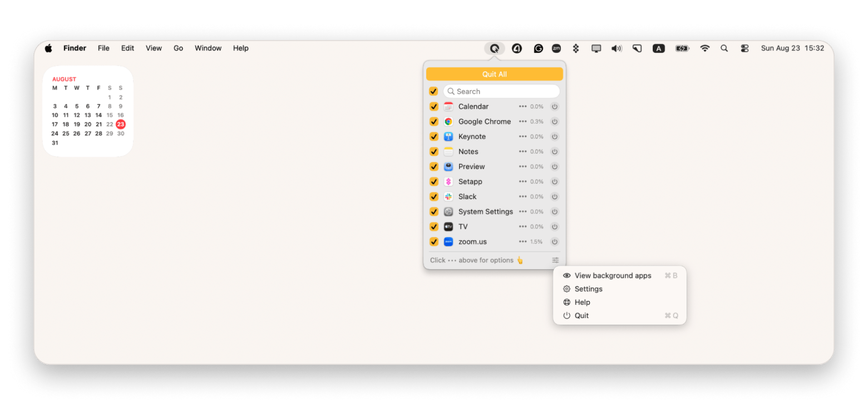
Task: Open options dots for Calendar
Action: click(522, 107)
